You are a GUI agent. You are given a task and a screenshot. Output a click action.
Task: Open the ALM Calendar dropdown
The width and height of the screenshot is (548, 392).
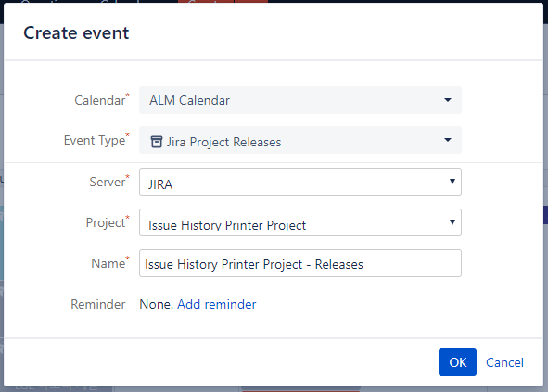[300, 100]
